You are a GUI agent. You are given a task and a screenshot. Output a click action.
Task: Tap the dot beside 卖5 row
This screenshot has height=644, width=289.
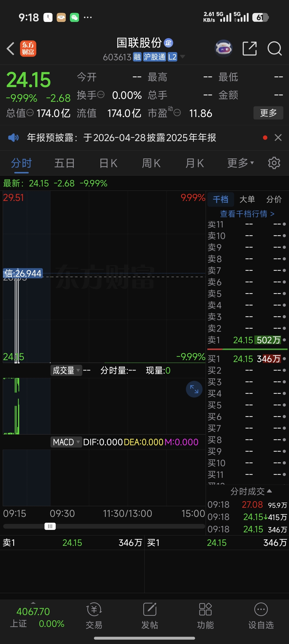tap(284, 294)
